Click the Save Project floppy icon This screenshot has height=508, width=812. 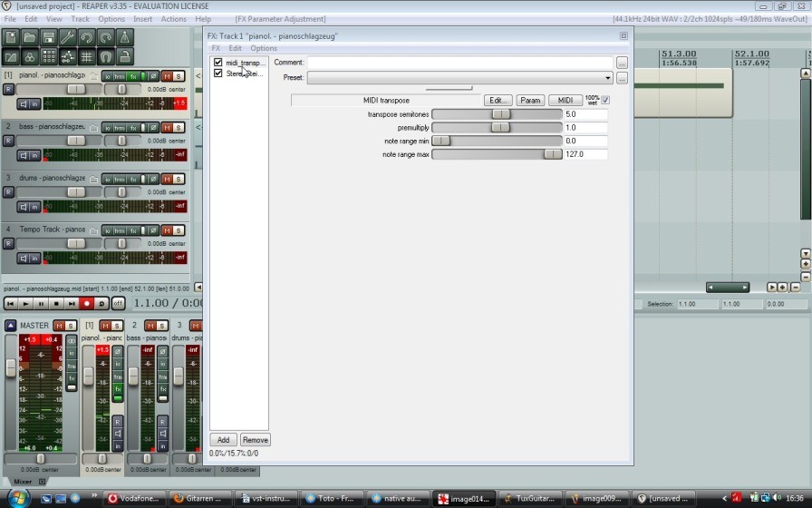tap(49, 37)
